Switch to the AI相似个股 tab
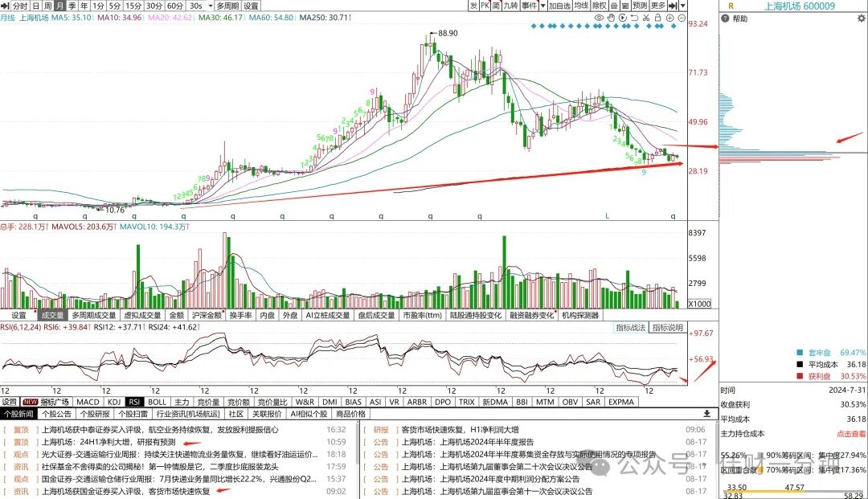 [309, 414]
